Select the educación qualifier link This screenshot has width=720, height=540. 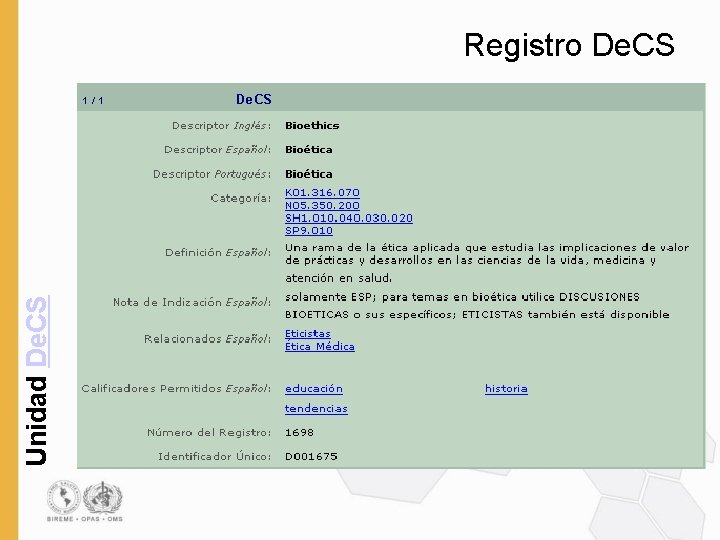click(314, 388)
